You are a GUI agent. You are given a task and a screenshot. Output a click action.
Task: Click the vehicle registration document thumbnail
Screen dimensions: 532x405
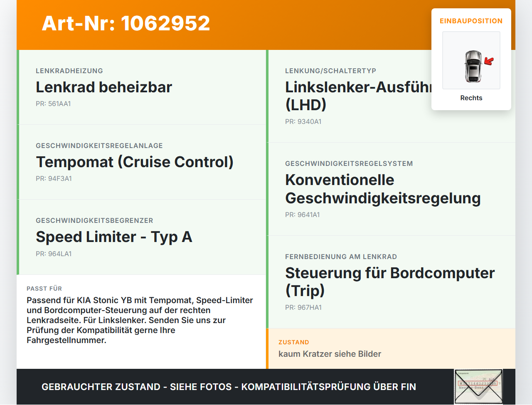click(478, 387)
